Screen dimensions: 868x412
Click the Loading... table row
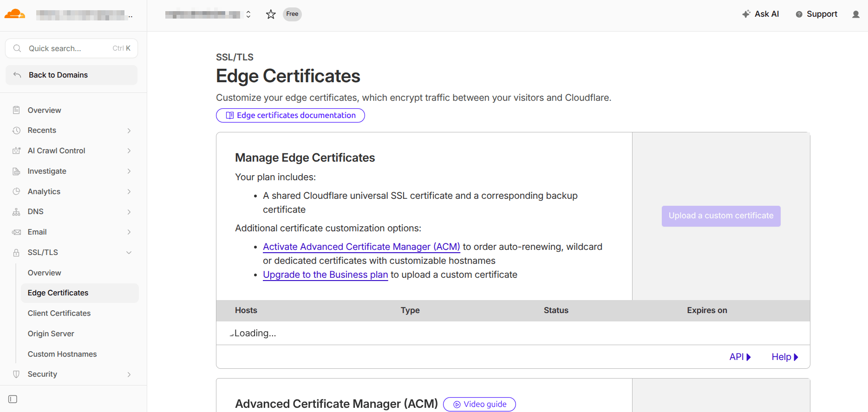(513, 333)
